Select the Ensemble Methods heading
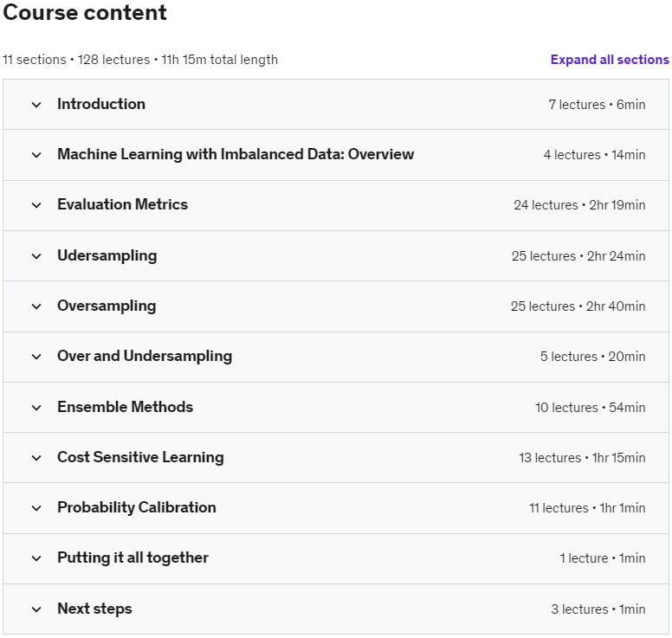This screenshot has width=672, height=638. tap(126, 407)
